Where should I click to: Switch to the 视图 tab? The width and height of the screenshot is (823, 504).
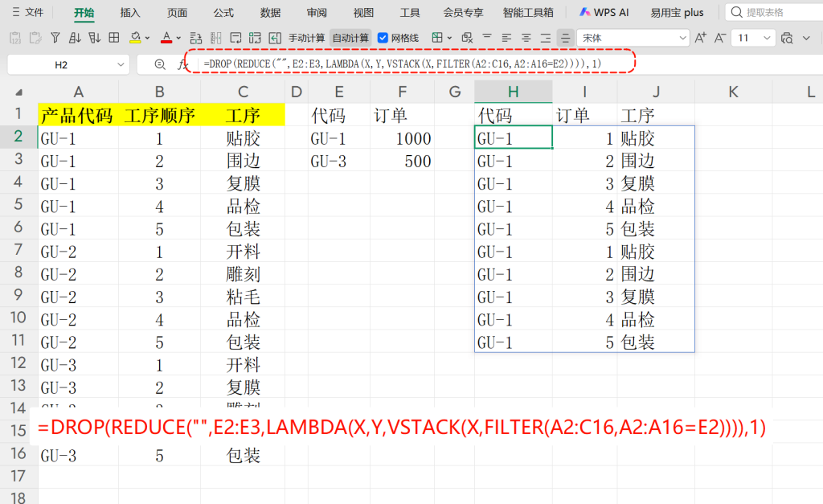(x=364, y=12)
